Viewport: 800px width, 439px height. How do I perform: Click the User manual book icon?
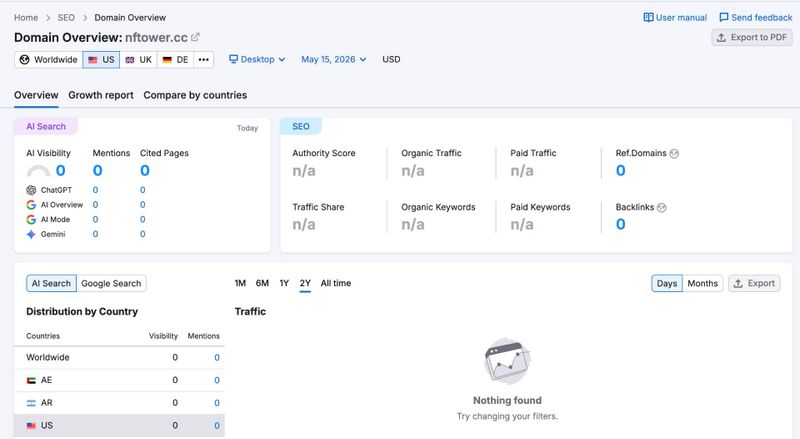648,17
